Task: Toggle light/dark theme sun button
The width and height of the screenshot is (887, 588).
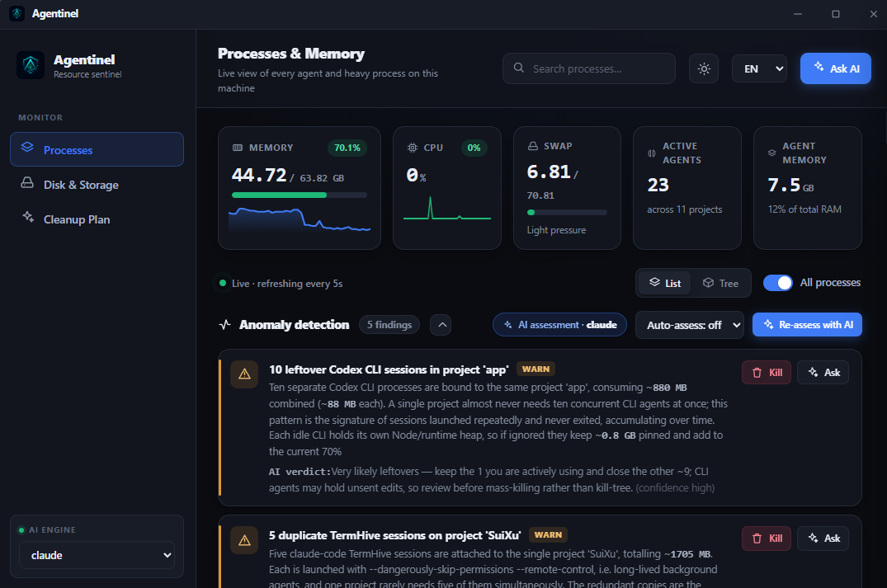Action: [x=704, y=68]
